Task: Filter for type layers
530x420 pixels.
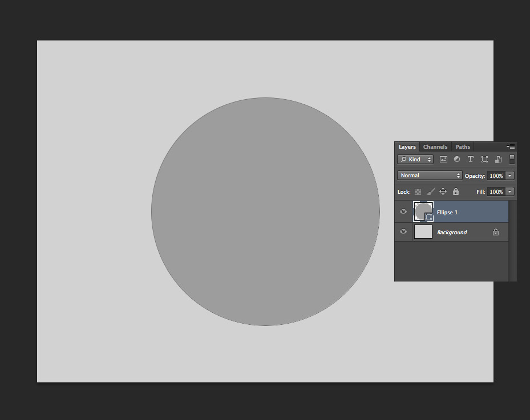Action: click(471, 160)
